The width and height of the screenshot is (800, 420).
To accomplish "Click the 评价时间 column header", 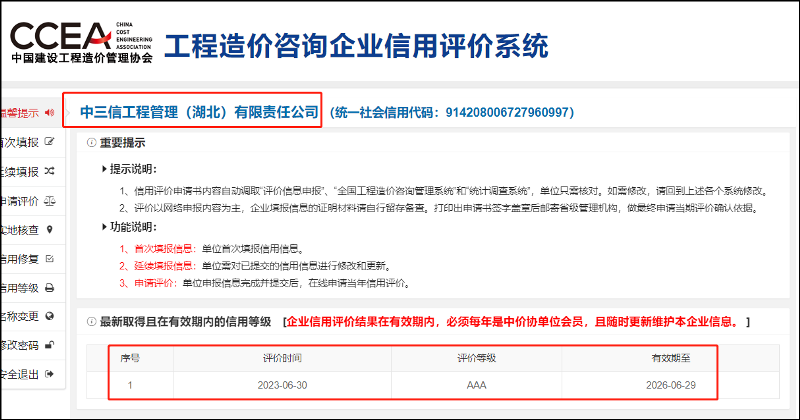I will click(282, 357).
